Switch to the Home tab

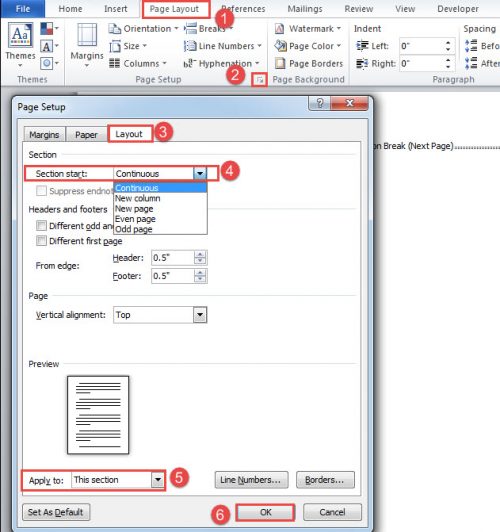coord(70,9)
